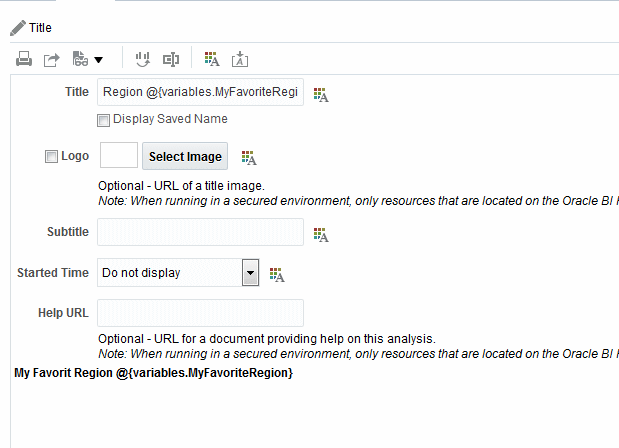Click into the Title text field
This screenshot has height=448, width=619.
pyautogui.click(x=201, y=92)
